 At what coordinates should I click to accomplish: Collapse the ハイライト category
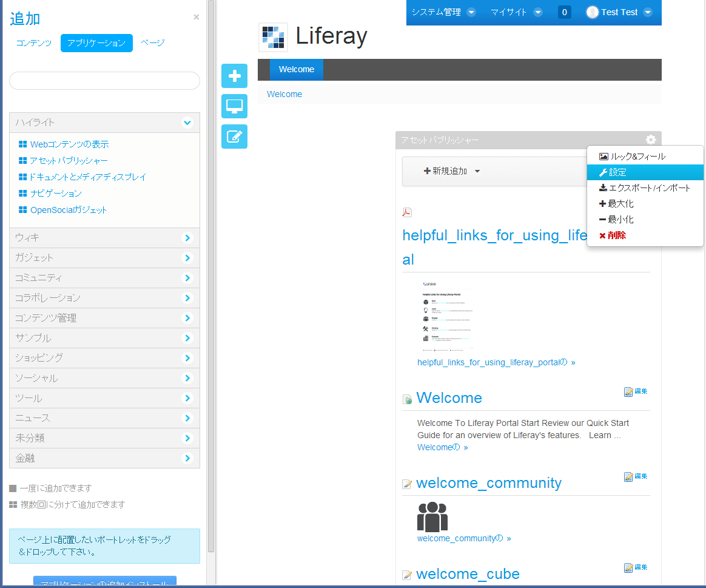tap(104, 123)
